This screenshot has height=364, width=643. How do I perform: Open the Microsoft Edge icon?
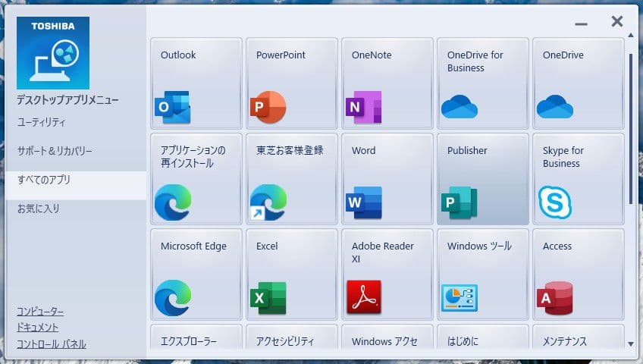coord(173,298)
